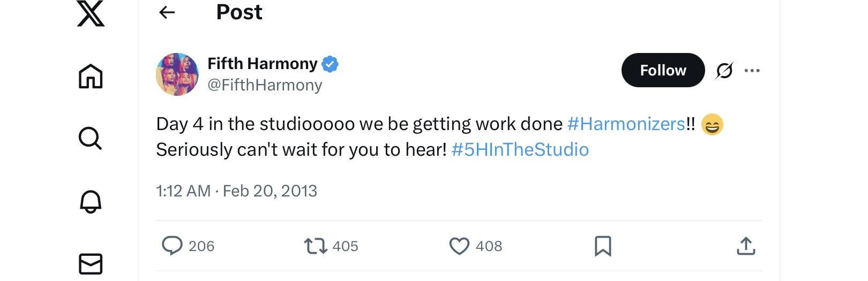
Task: Open the three-dot more options menu
Action: pyautogui.click(x=752, y=70)
